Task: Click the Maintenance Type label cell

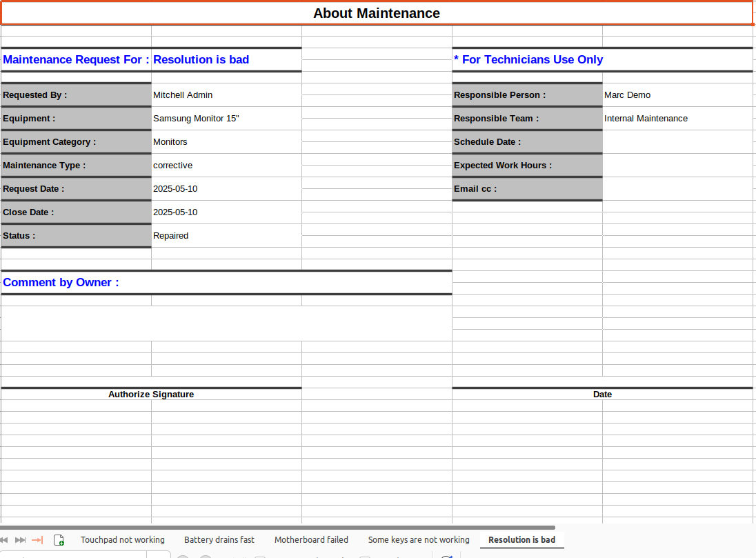Action: point(76,166)
